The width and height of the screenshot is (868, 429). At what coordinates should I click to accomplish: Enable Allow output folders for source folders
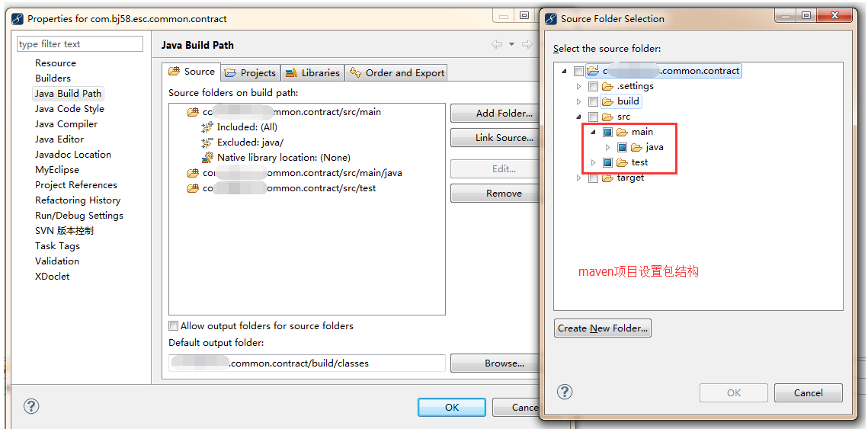(x=173, y=325)
